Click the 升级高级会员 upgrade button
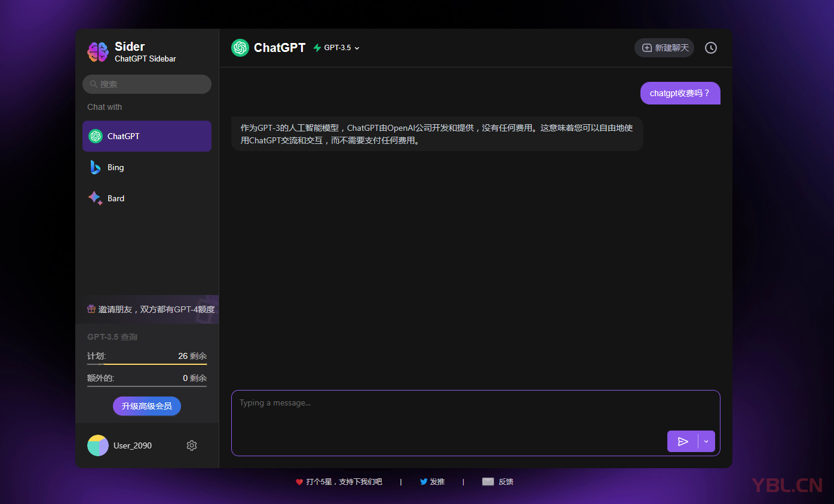Image resolution: width=834 pixels, height=504 pixels. tap(147, 406)
